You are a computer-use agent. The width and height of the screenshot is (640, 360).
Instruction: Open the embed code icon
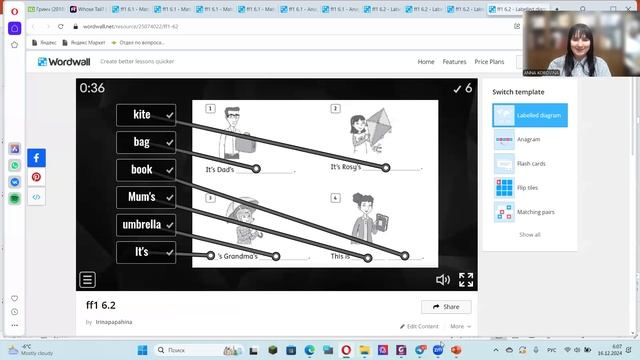(x=36, y=197)
